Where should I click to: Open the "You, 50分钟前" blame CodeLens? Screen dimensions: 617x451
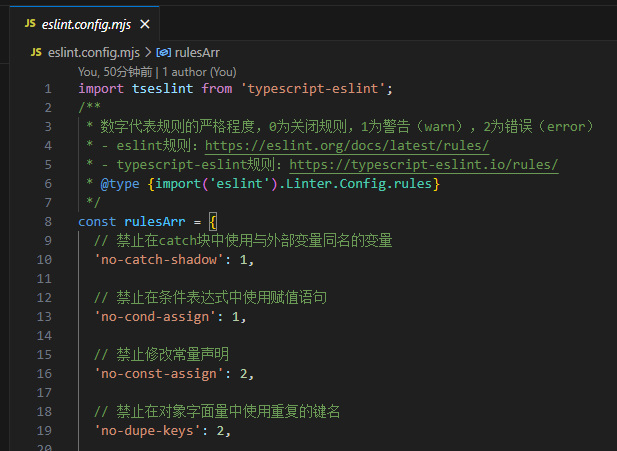[116, 72]
